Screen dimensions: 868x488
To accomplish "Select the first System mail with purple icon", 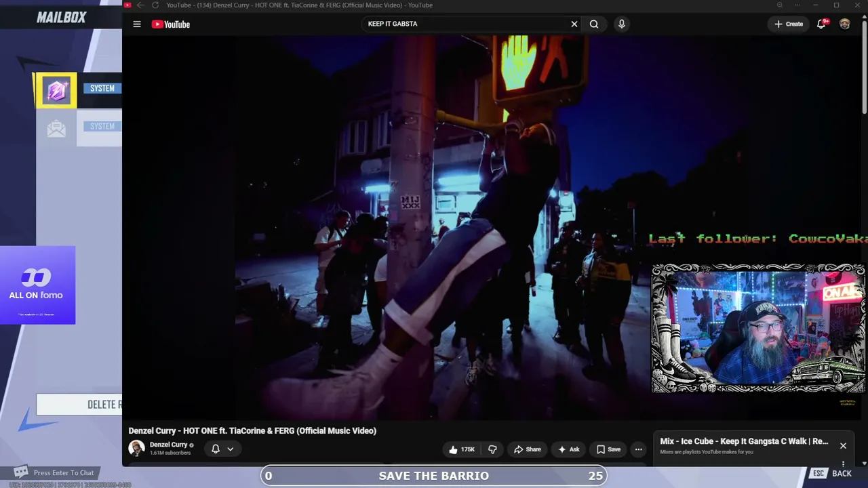I will (x=56, y=89).
